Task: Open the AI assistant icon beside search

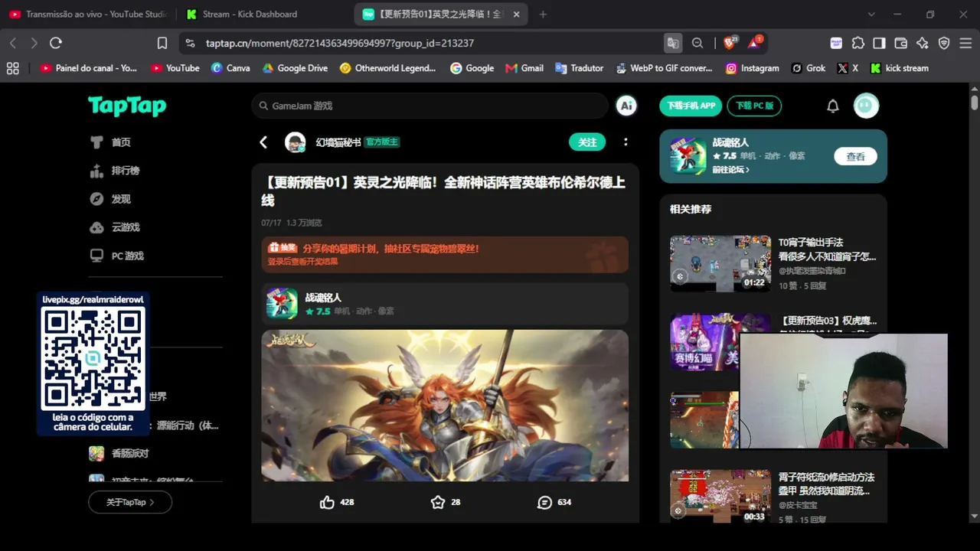Action: 626,106
